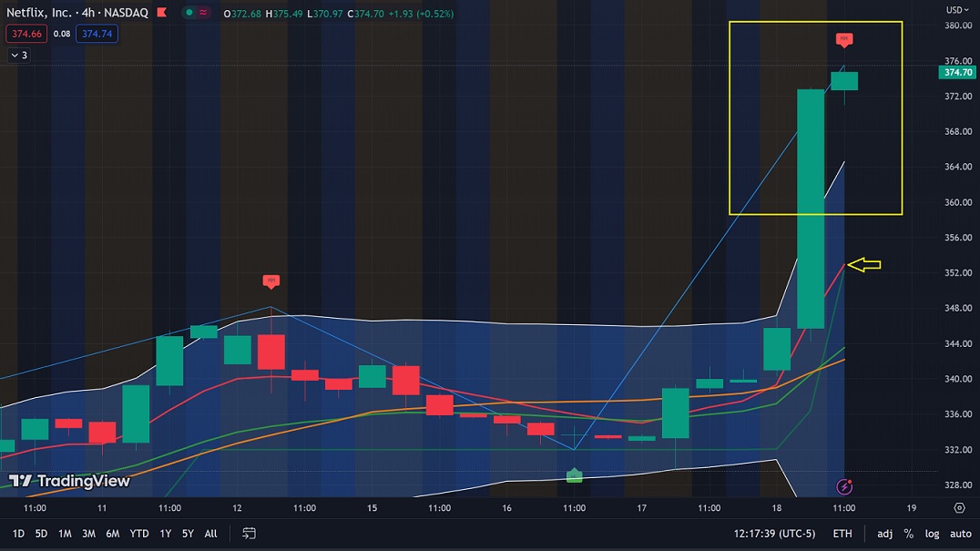980x551 pixels.
Task: Toggle log scale mode
Action: tap(932, 534)
